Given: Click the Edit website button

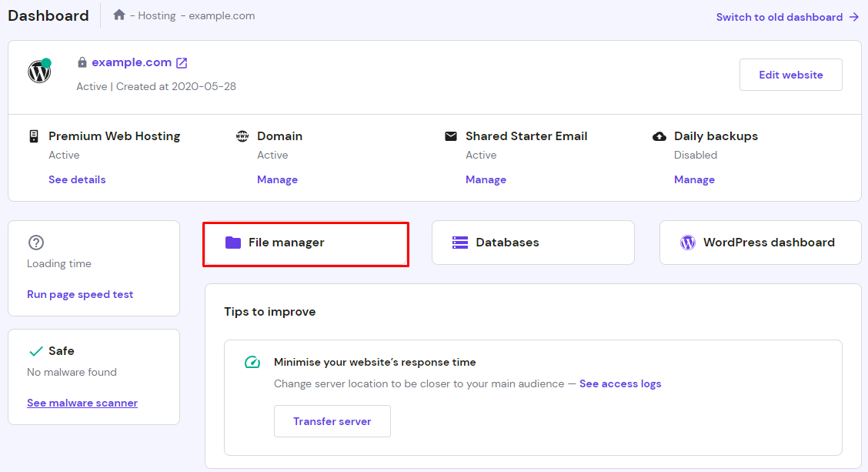Looking at the screenshot, I should [790, 75].
